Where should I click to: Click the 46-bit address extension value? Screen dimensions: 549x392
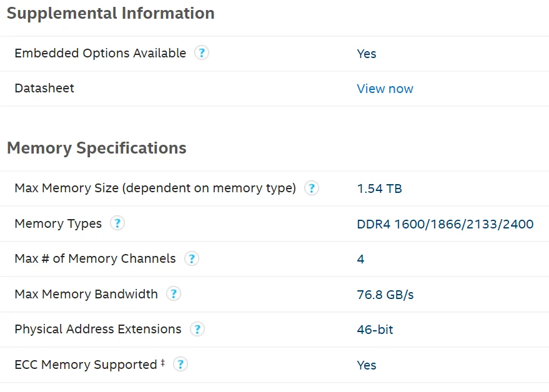[x=375, y=330]
